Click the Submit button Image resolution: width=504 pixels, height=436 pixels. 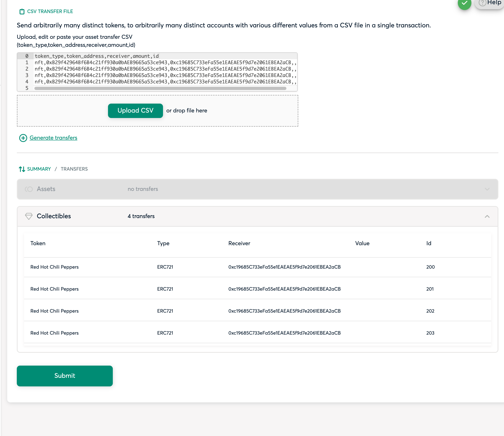(x=65, y=376)
